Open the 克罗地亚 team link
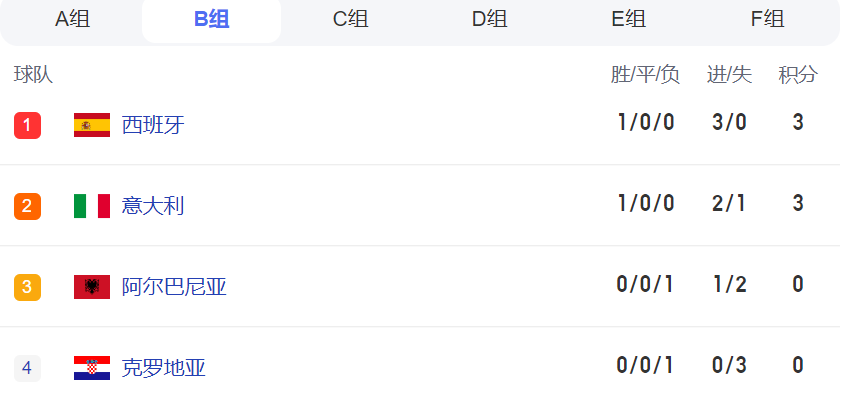The height and width of the screenshot is (401, 845). coord(163,368)
